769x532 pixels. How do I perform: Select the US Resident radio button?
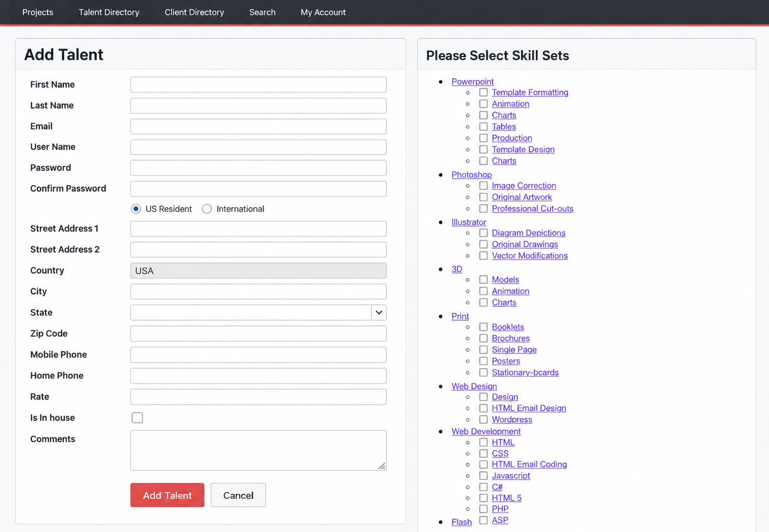pyautogui.click(x=136, y=209)
